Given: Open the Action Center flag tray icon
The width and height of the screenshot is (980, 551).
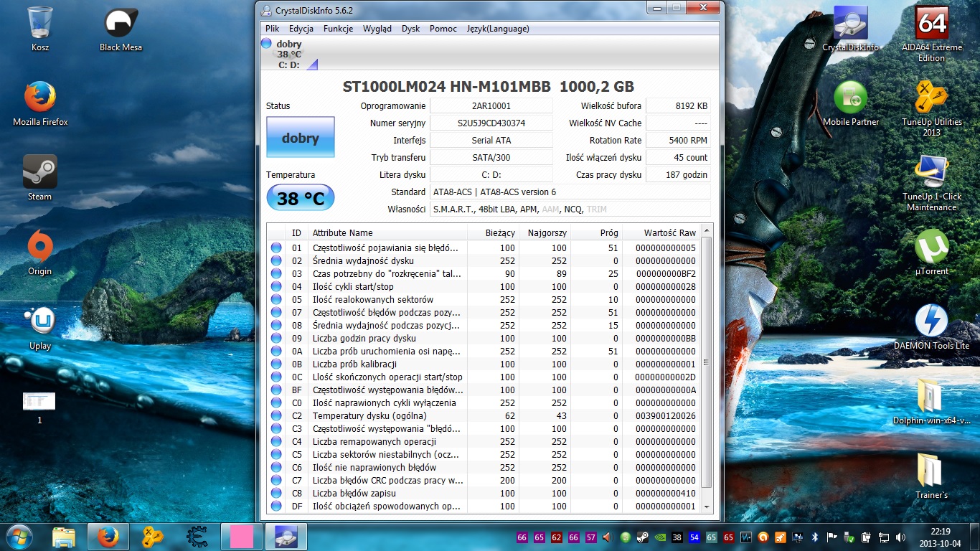Looking at the screenshot, I should tap(831, 537).
